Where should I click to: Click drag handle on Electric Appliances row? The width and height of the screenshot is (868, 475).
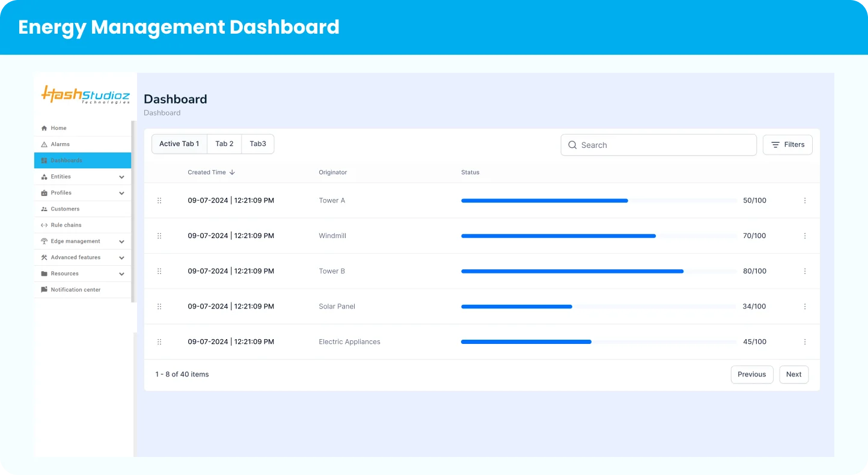click(x=159, y=342)
